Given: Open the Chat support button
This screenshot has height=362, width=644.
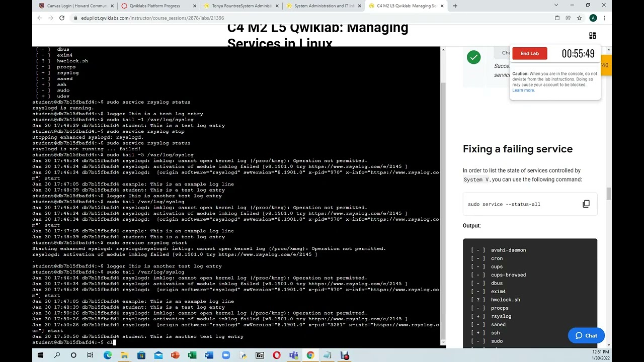Looking at the screenshot, I should click(x=586, y=336).
